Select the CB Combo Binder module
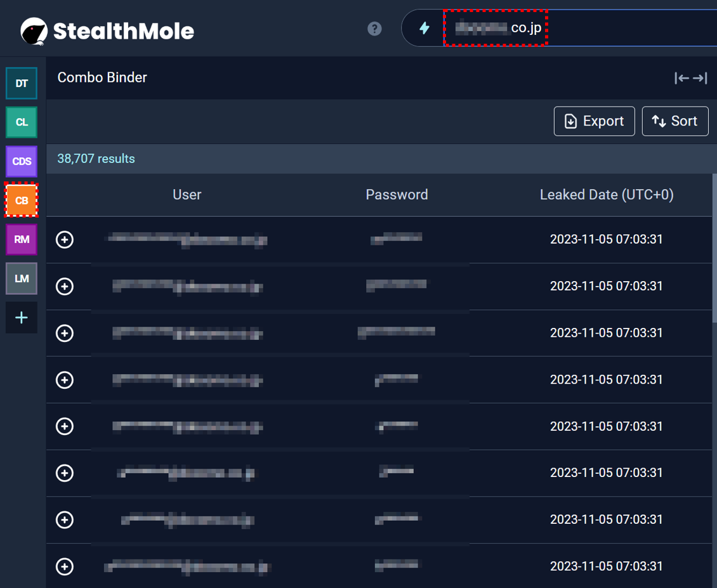The image size is (717, 588). [22, 200]
